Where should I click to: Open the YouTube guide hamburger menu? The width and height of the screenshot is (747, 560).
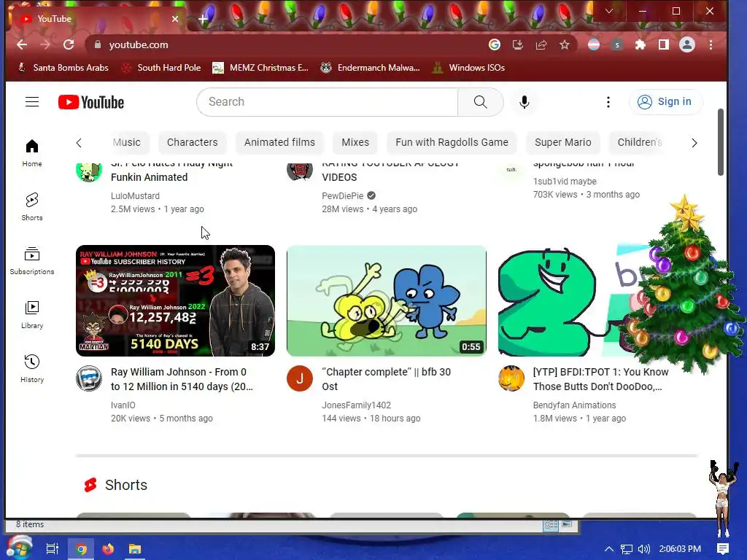coord(32,102)
